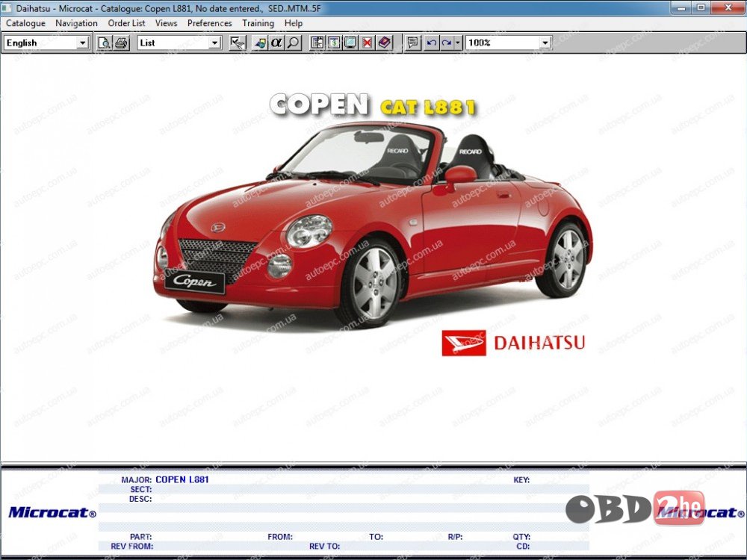The width and height of the screenshot is (747, 560).
Task: Click the 'KEY:' label
Action: tap(521, 480)
